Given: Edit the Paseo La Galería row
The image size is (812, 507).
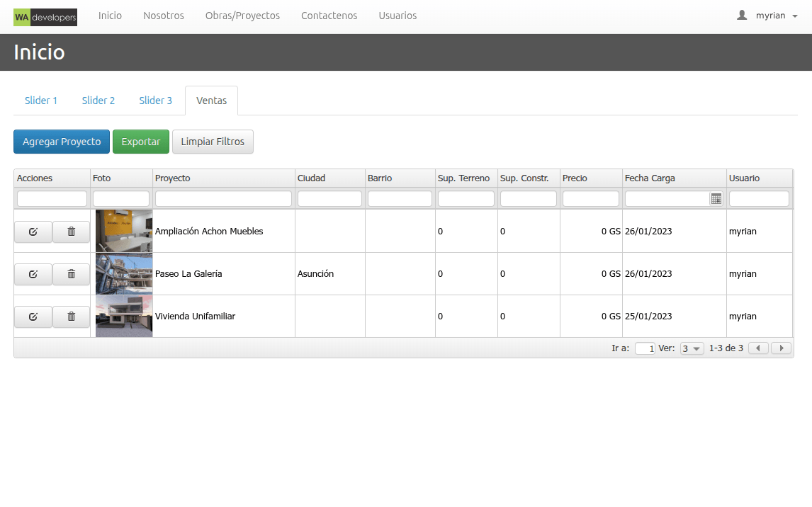Looking at the screenshot, I should tap(33, 274).
